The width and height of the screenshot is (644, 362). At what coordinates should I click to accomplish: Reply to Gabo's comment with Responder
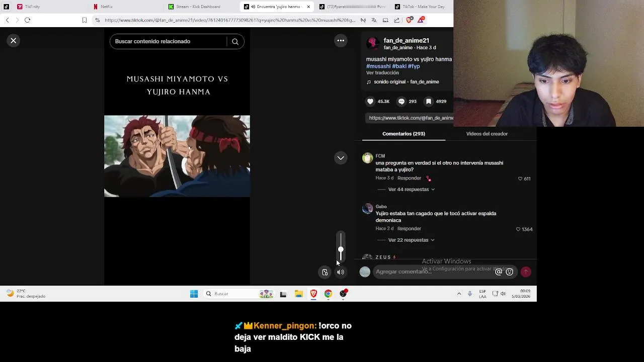click(409, 229)
